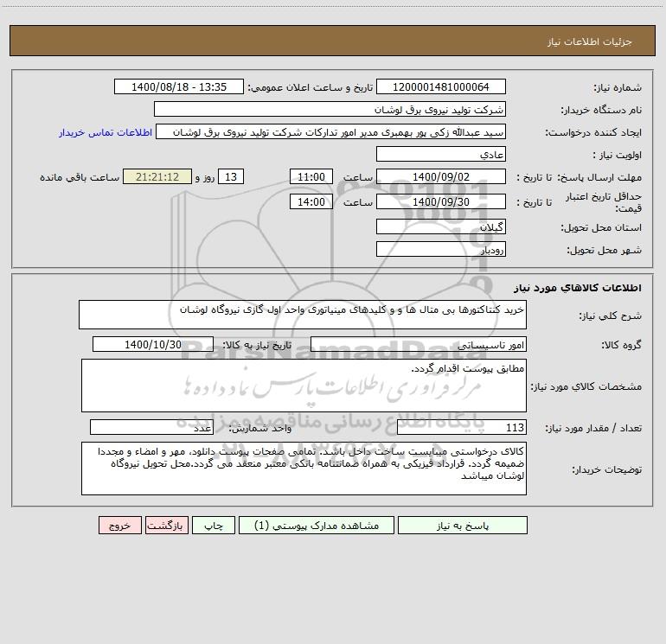
Task: Click the buyer notes text box
Action: (x=304, y=469)
